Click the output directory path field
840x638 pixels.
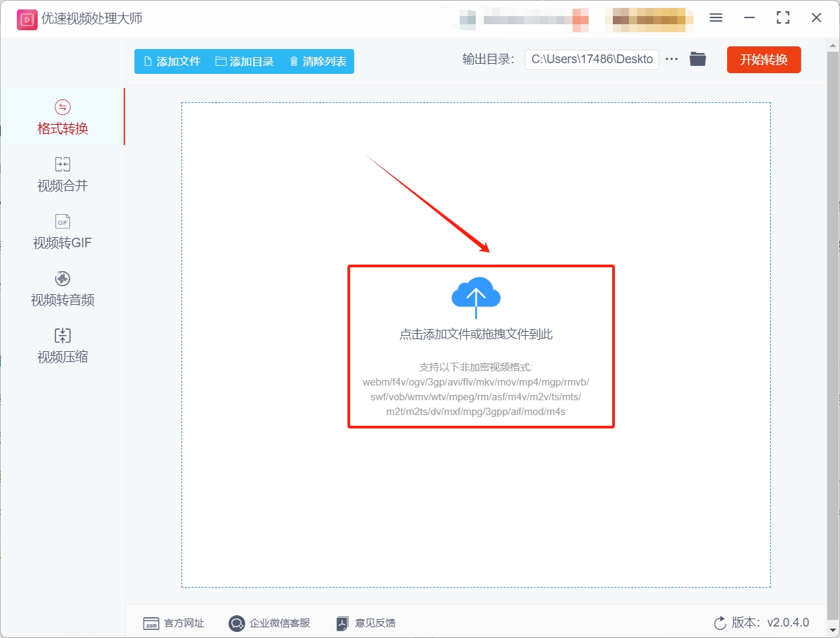[591, 59]
